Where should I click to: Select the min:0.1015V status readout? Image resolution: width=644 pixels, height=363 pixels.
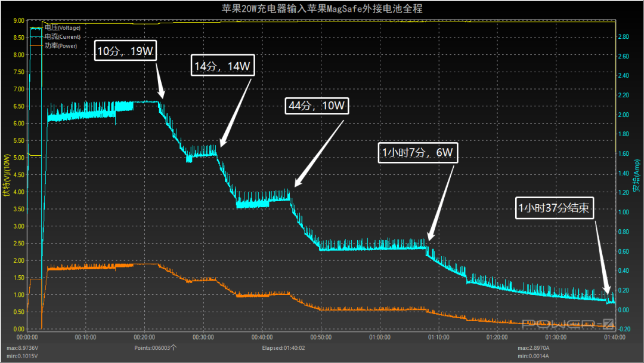[x=22, y=356]
